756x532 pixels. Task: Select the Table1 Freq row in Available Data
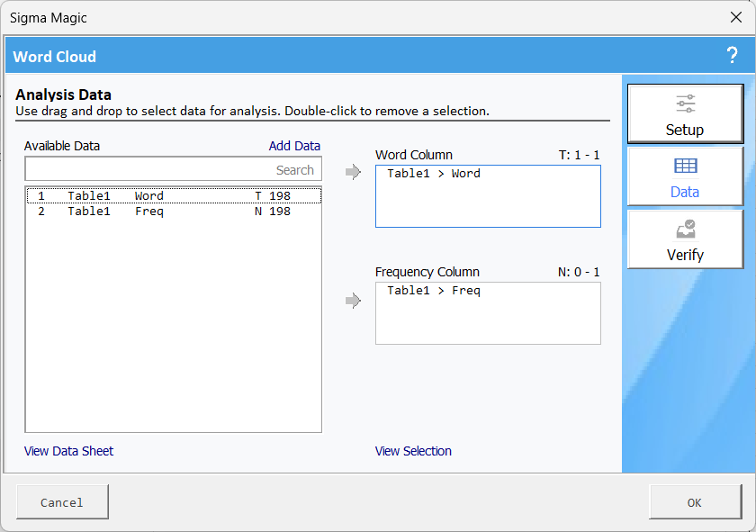(174, 212)
